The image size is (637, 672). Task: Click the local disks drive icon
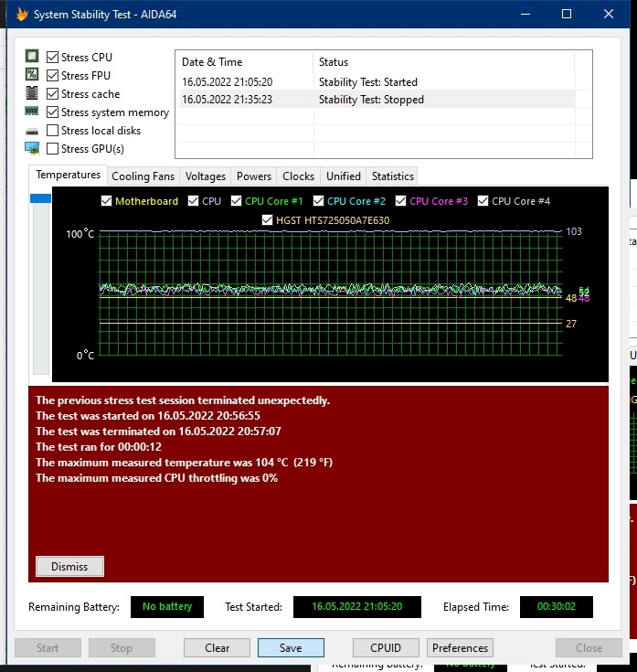coord(32,131)
